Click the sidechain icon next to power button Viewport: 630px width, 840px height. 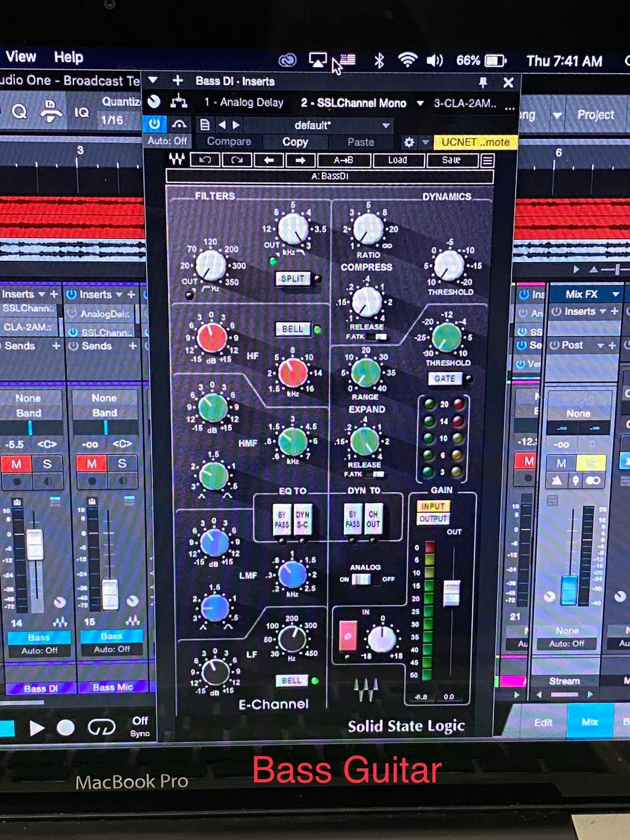[x=179, y=124]
